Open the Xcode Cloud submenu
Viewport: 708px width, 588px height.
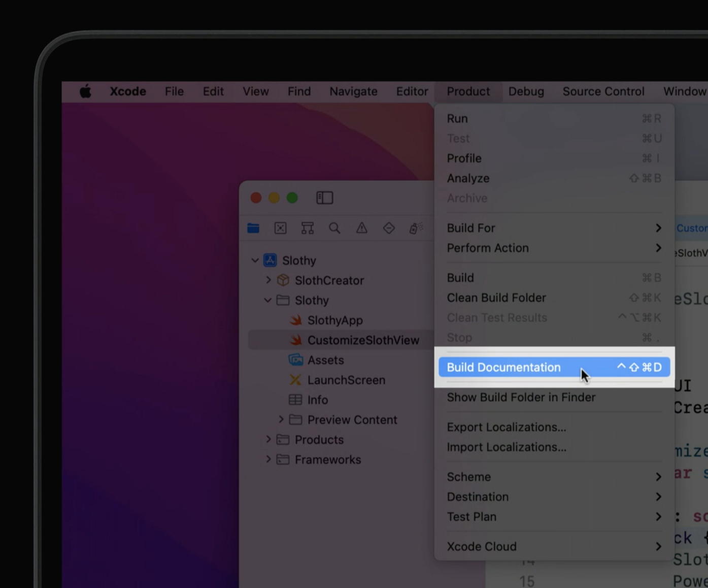point(554,546)
